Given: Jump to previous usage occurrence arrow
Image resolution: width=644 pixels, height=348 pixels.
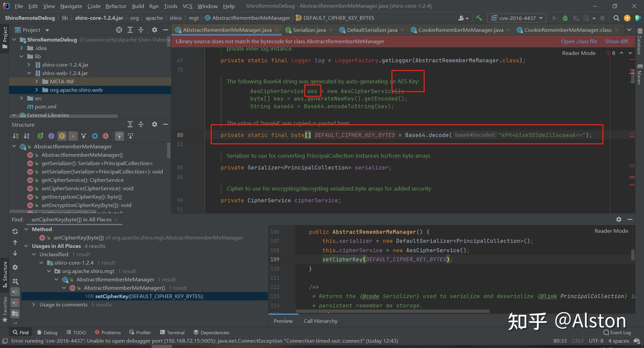Looking at the screenshot, I should click(x=15, y=242).
